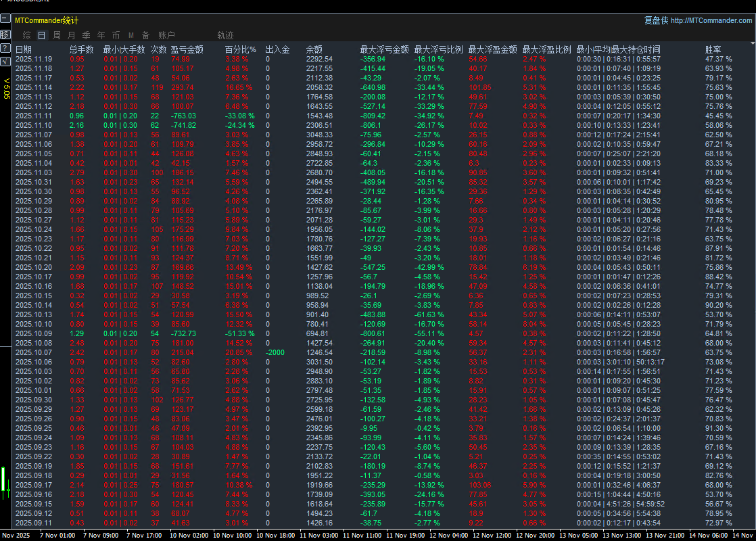This screenshot has height=541, width=756.
Task: Click the MTCommander统计 panel title
Action: pos(46,20)
